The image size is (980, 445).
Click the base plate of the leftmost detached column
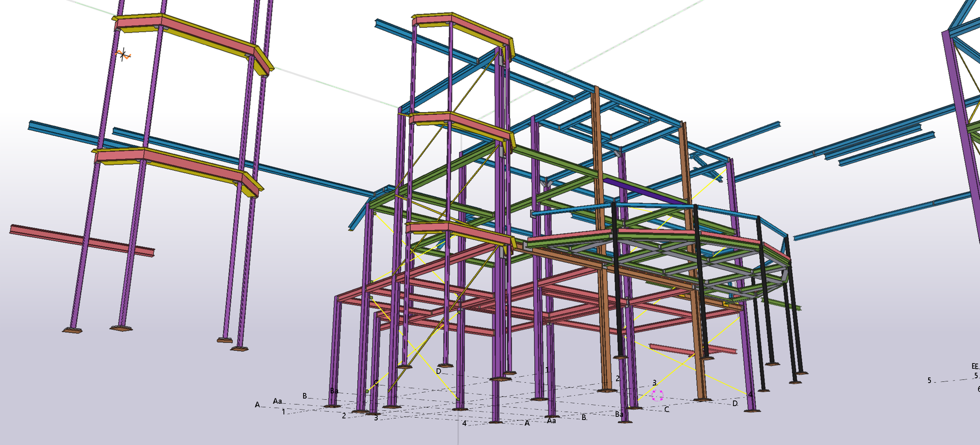coord(72,331)
